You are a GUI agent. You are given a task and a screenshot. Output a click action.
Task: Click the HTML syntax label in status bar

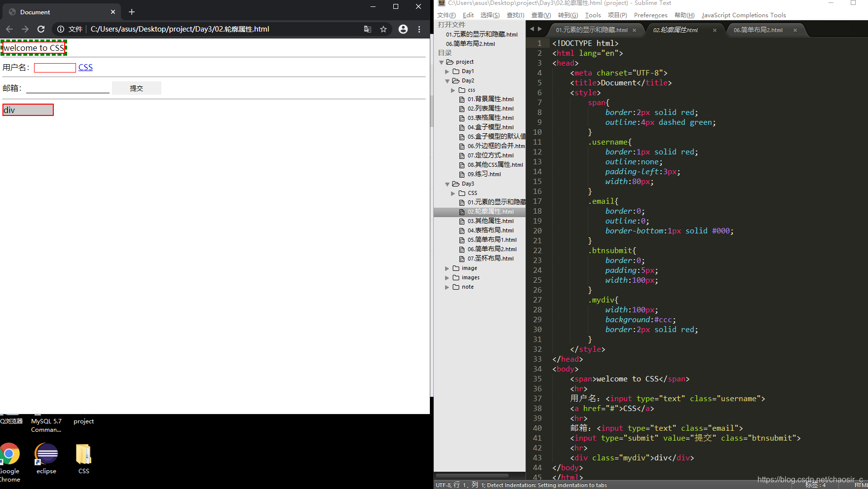pyautogui.click(x=861, y=486)
